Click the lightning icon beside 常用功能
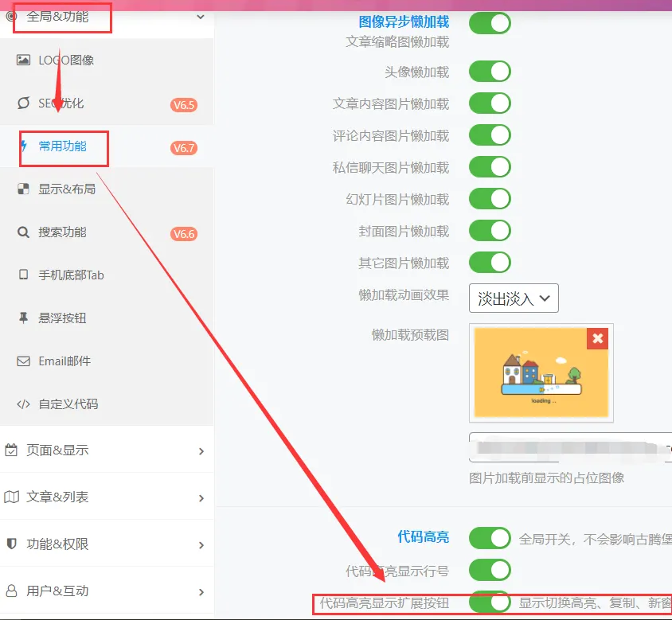The height and width of the screenshot is (620, 672). 24,146
